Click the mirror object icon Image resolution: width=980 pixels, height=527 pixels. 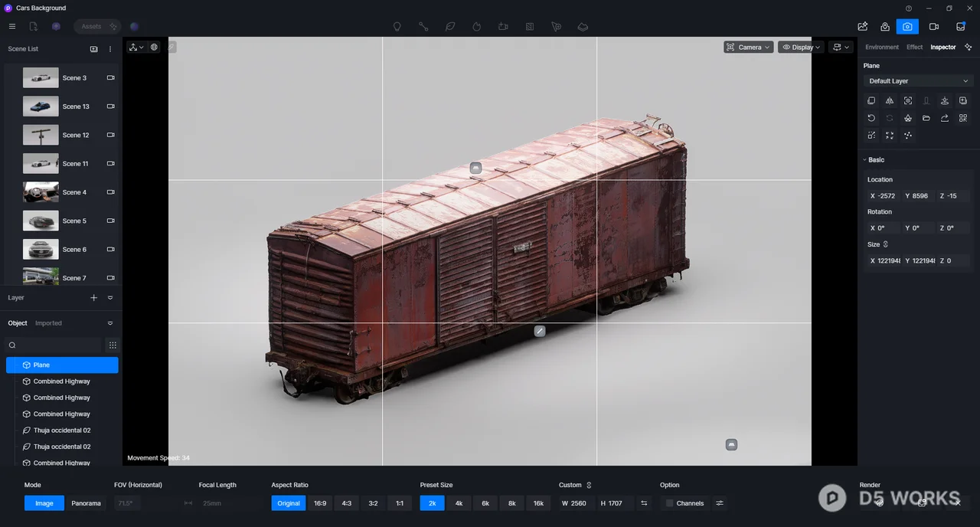click(x=890, y=100)
